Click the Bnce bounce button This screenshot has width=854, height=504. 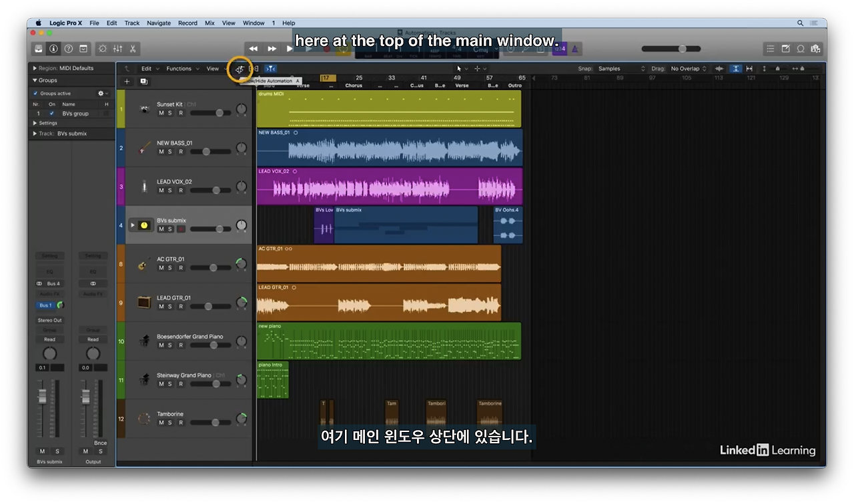point(100,443)
